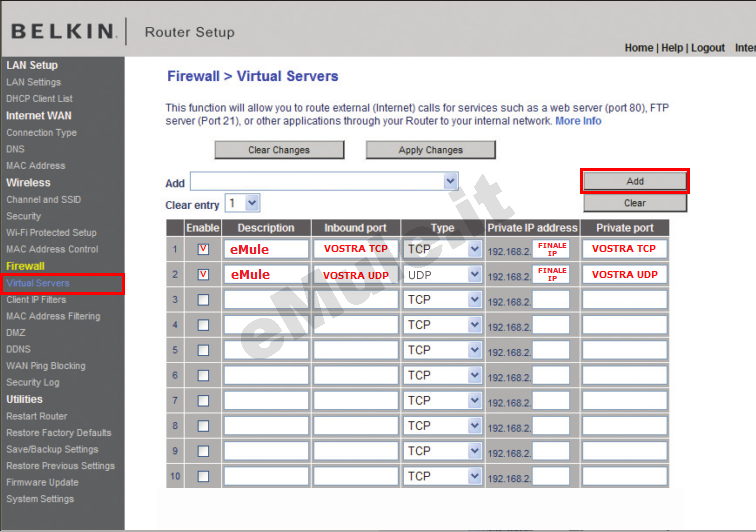Click the Description field in row 1
This screenshot has height=532, width=756.
(266, 249)
